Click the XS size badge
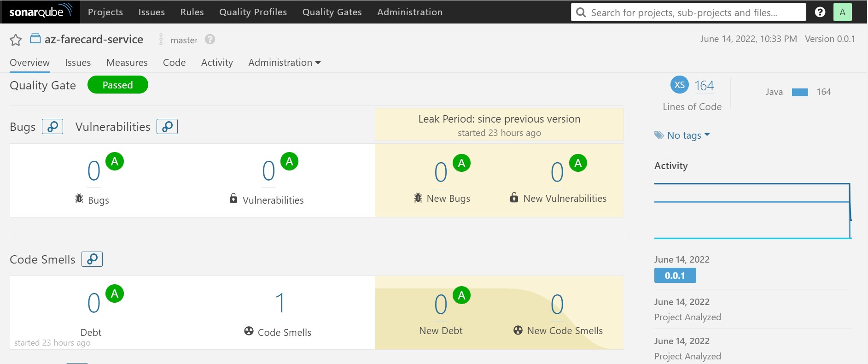Screen dimensions: 868x364 (x=680, y=85)
